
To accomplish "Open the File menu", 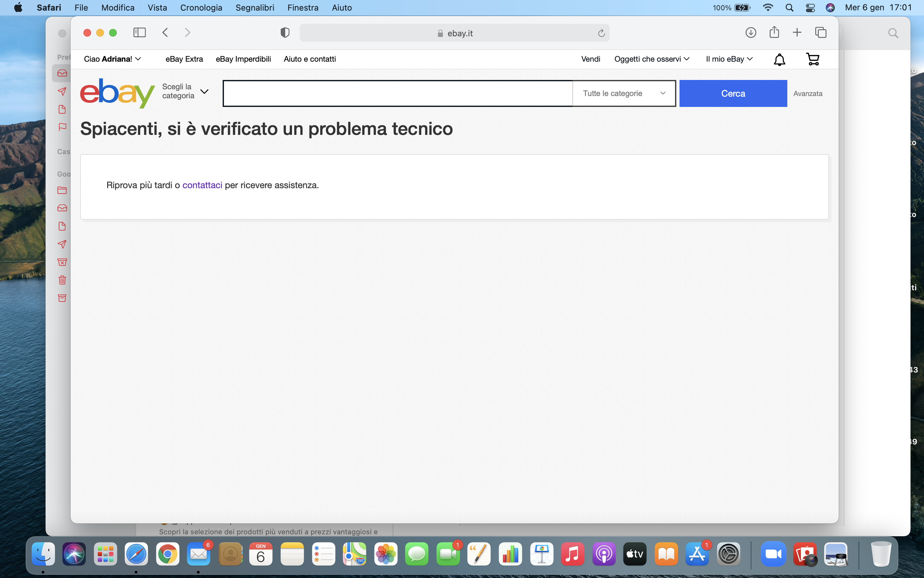I will [x=81, y=8].
